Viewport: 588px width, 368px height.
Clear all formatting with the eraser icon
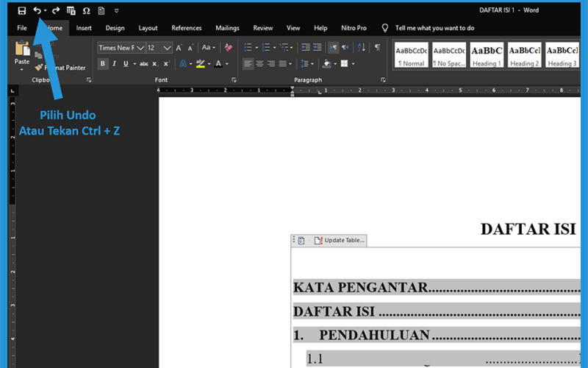pyautogui.click(x=228, y=48)
